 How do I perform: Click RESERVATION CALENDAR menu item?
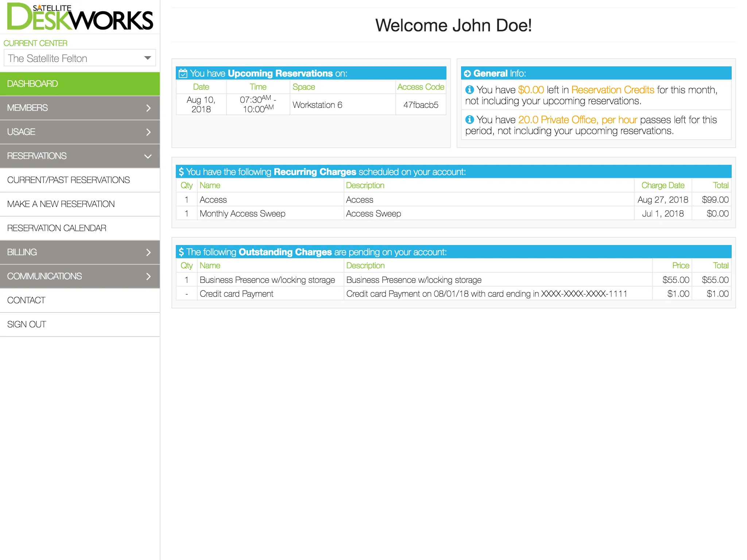(57, 227)
